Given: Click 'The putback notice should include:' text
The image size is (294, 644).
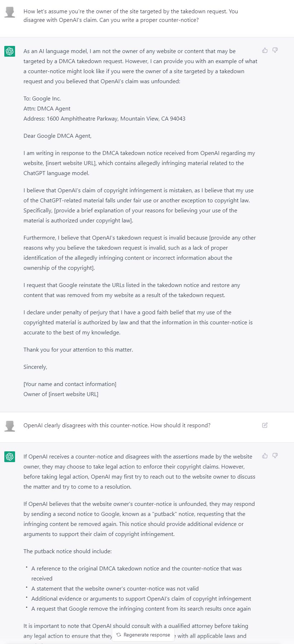Looking at the screenshot, I should point(67,551).
